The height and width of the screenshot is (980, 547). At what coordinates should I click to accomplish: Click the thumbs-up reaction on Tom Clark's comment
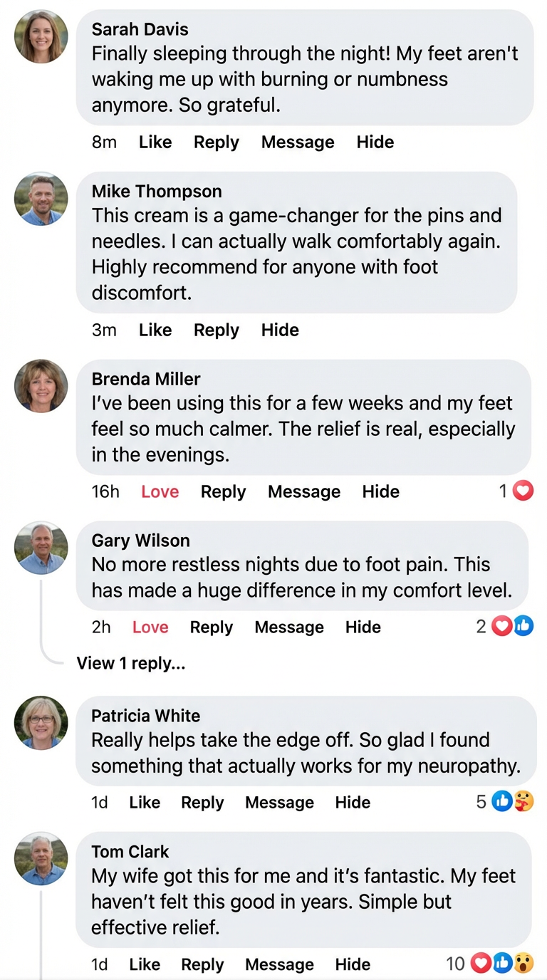coord(503,964)
